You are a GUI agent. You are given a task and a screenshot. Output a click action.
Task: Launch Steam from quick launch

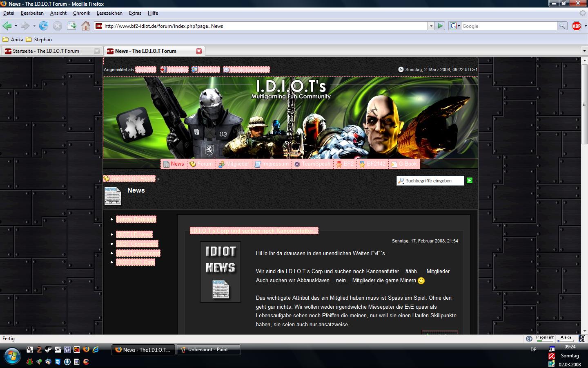click(x=48, y=350)
